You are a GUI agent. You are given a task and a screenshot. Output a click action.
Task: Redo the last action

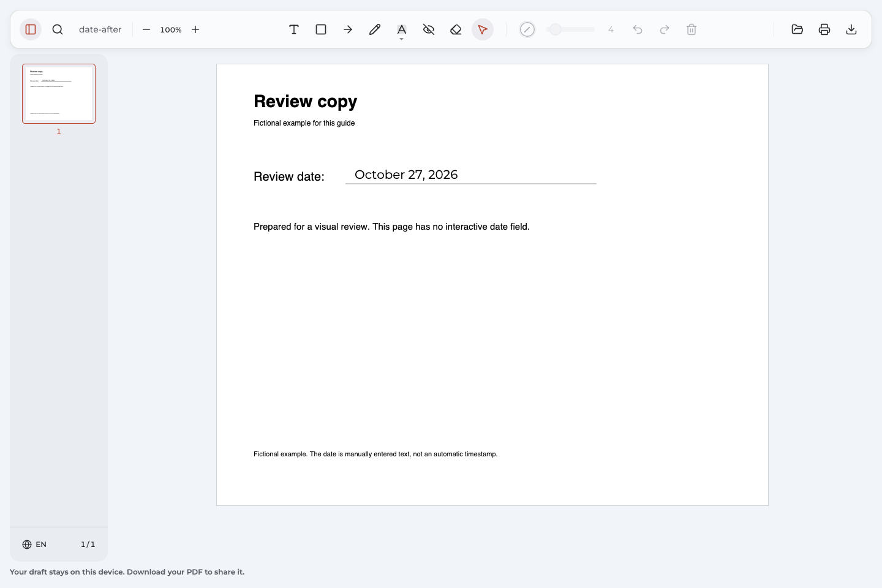(x=665, y=29)
